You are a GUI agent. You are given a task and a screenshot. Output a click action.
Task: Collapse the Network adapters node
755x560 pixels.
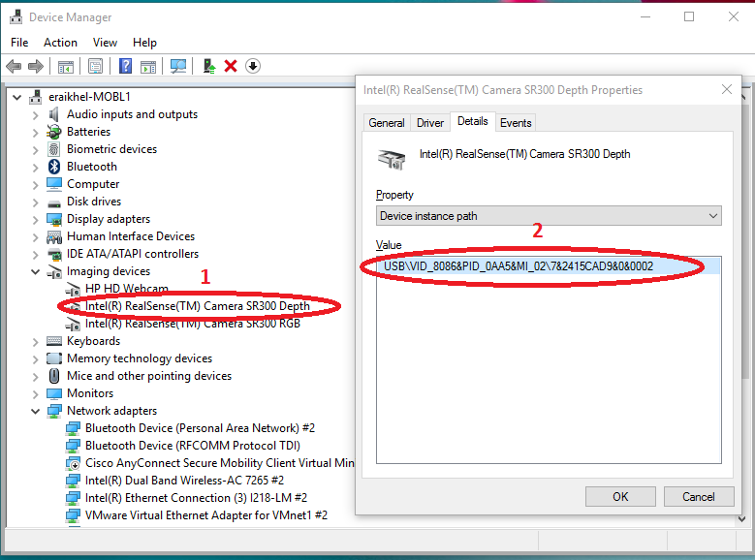(x=36, y=411)
